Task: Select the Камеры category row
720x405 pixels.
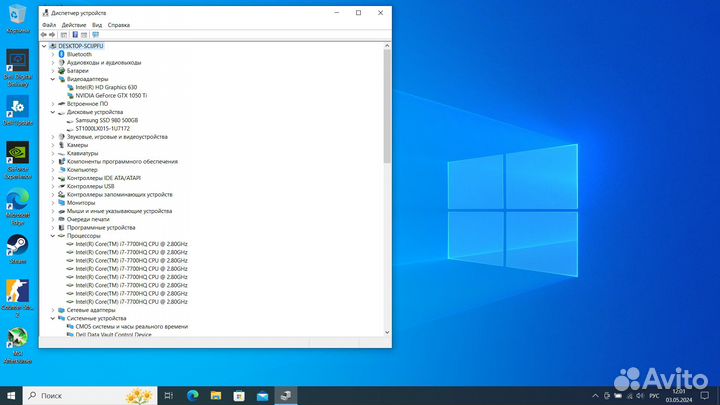Action: click(77, 145)
